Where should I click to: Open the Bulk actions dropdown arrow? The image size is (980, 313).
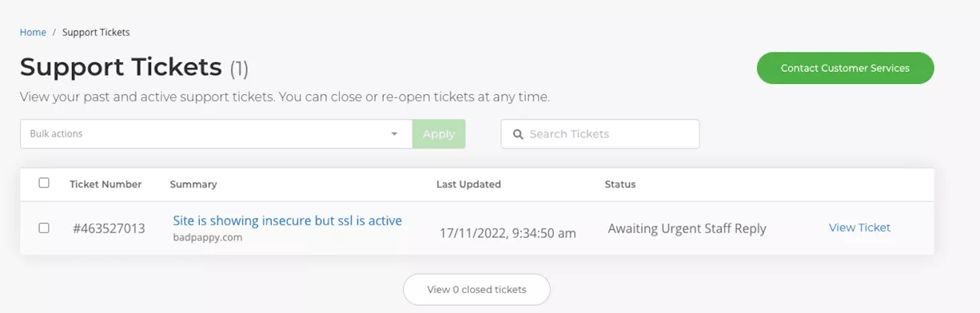(394, 134)
